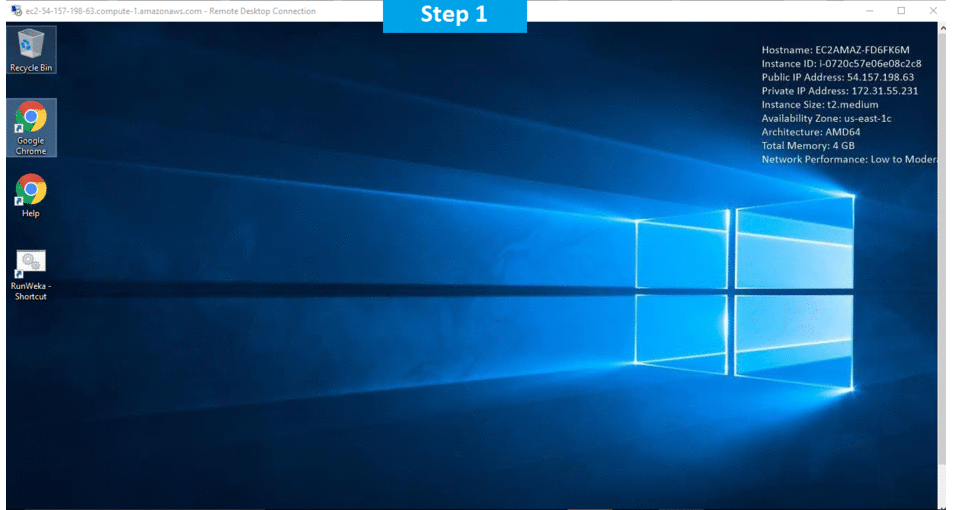Open the Help Chrome shortcut
Screen dimensions: 953x510
pos(31,194)
